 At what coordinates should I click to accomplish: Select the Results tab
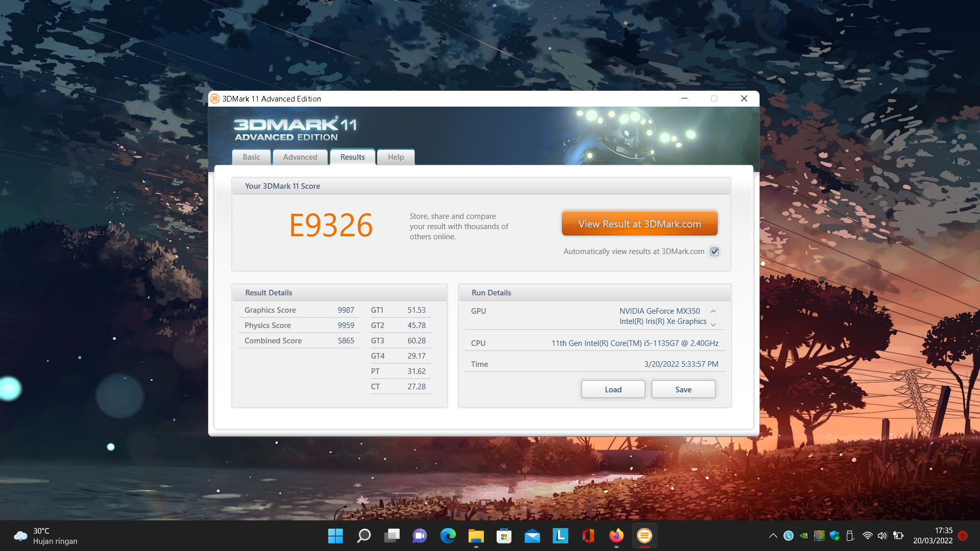pos(353,157)
